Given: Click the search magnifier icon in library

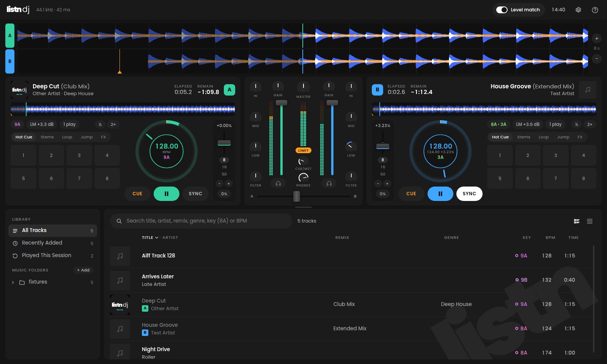Looking at the screenshot, I should [x=119, y=221].
